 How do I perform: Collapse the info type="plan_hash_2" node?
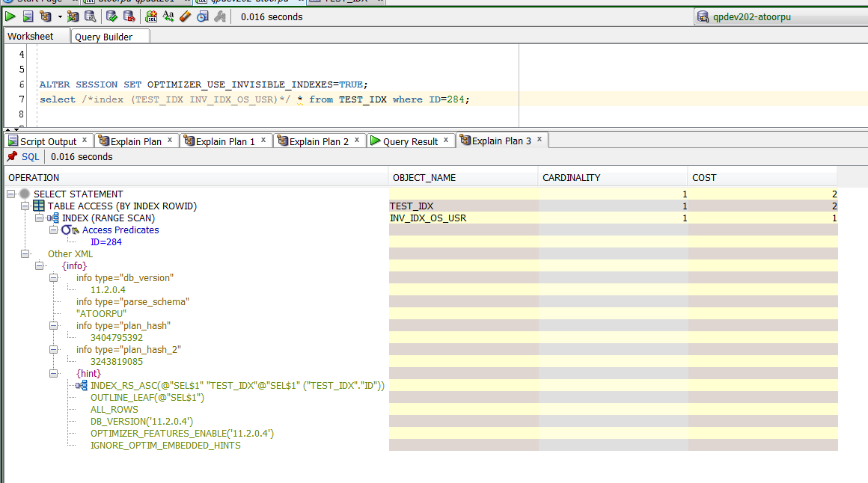pyautogui.click(x=54, y=350)
